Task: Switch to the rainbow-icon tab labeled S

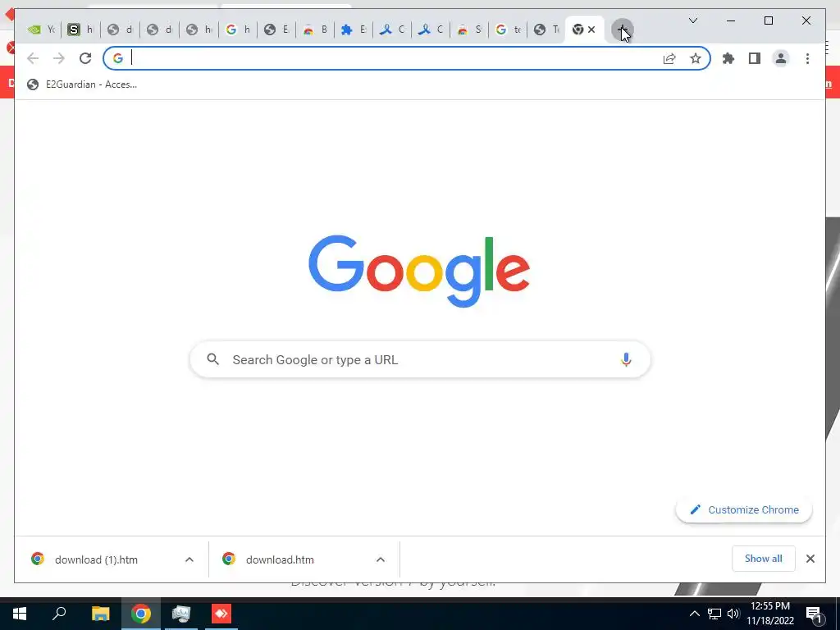Action: point(469,30)
